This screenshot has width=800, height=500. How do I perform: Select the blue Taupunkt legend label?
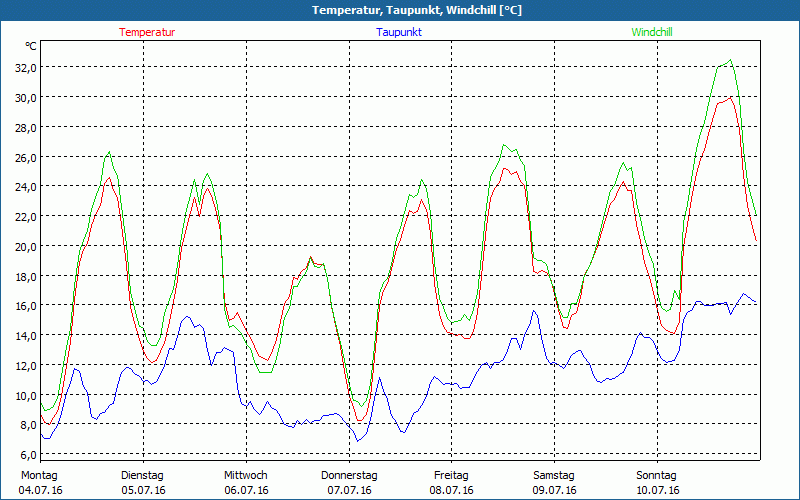pyautogui.click(x=399, y=32)
